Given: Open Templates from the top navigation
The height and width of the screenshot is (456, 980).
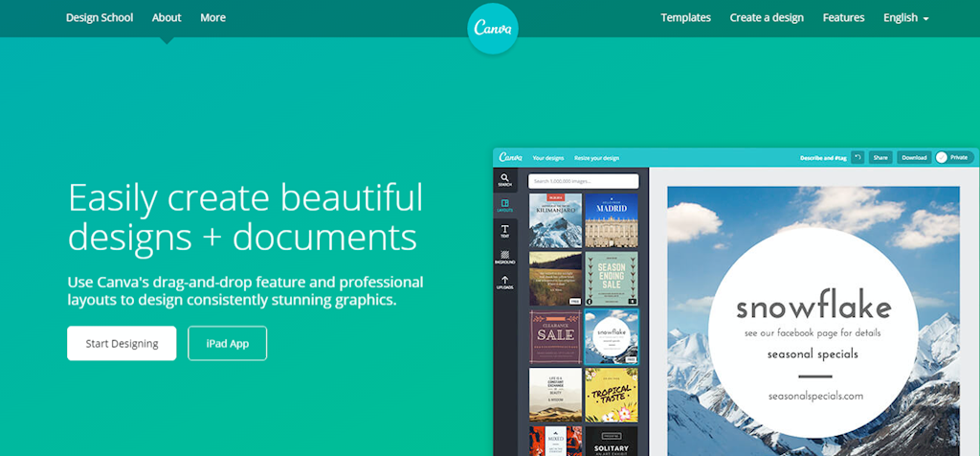Looking at the screenshot, I should pyautogui.click(x=685, y=17).
